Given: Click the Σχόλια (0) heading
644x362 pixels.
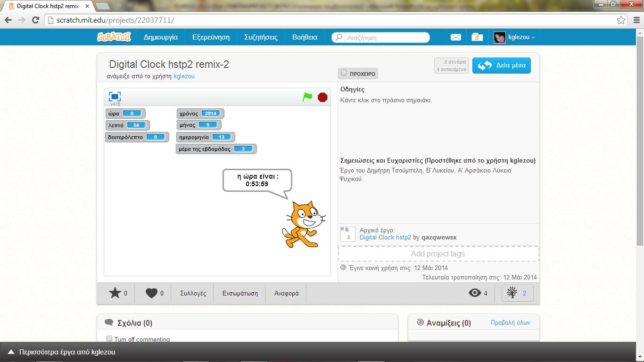Looking at the screenshot, I should 134,323.
